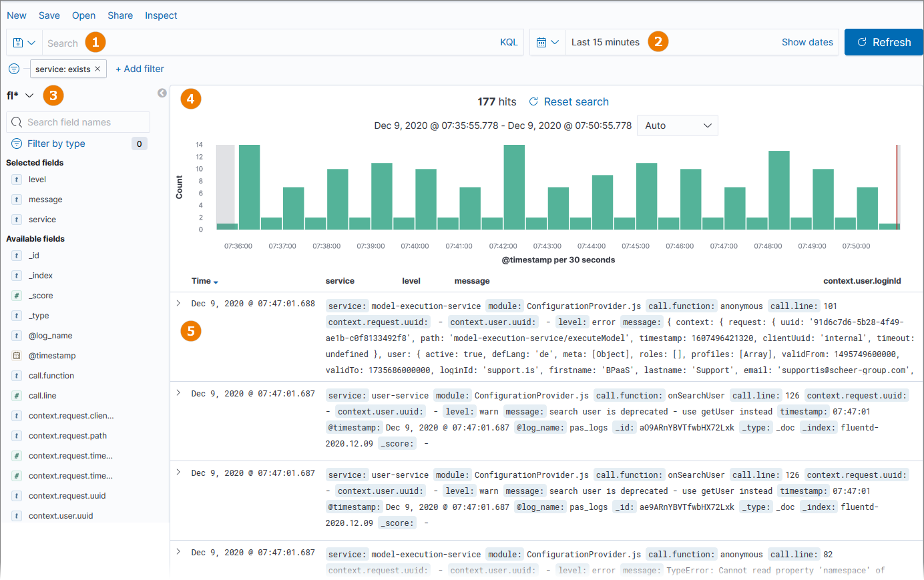Open the Auto interval dropdown
The width and height of the screenshot is (924, 580).
point(677,125)
